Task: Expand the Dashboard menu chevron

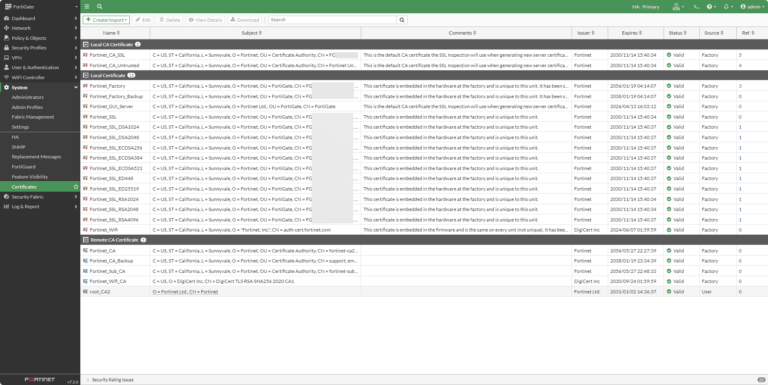Action: (75, 18)
